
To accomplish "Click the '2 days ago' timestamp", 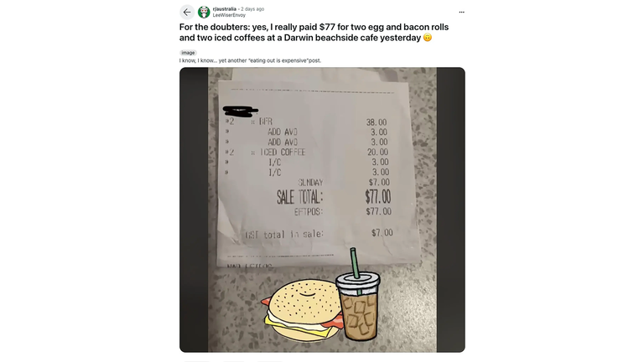I will coord(252,9).
